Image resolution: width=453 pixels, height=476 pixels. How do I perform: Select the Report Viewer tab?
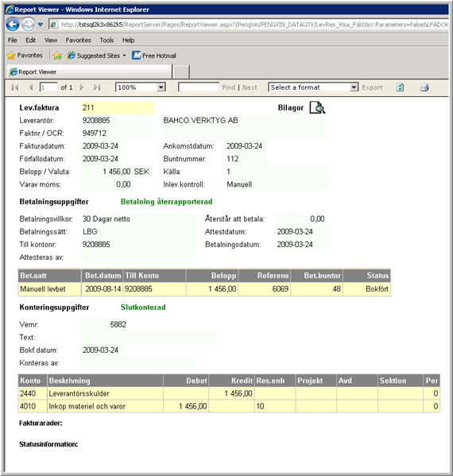click(89, 72)
